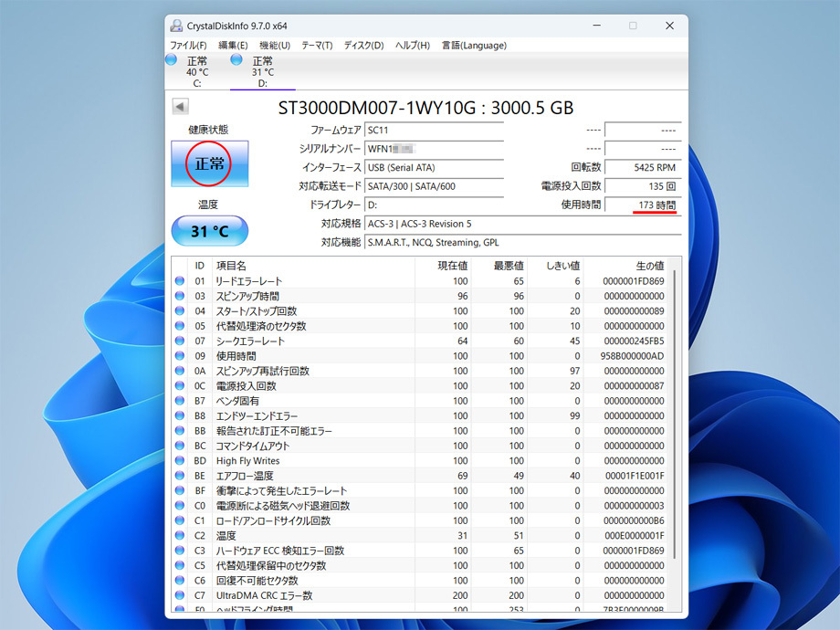This screenshot has height=630, width=840.
Task: Click status dot for ID C2 温度 row
Action: [x=180, y=536]
